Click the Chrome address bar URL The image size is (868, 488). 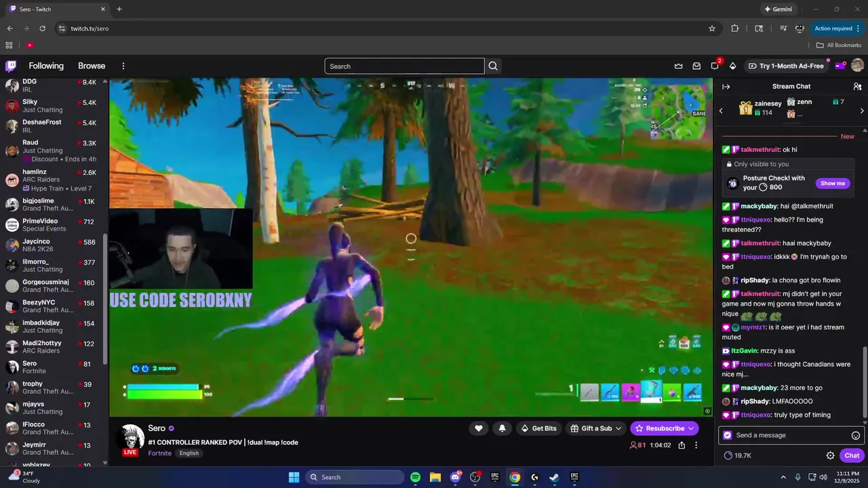tap(90, 28)
